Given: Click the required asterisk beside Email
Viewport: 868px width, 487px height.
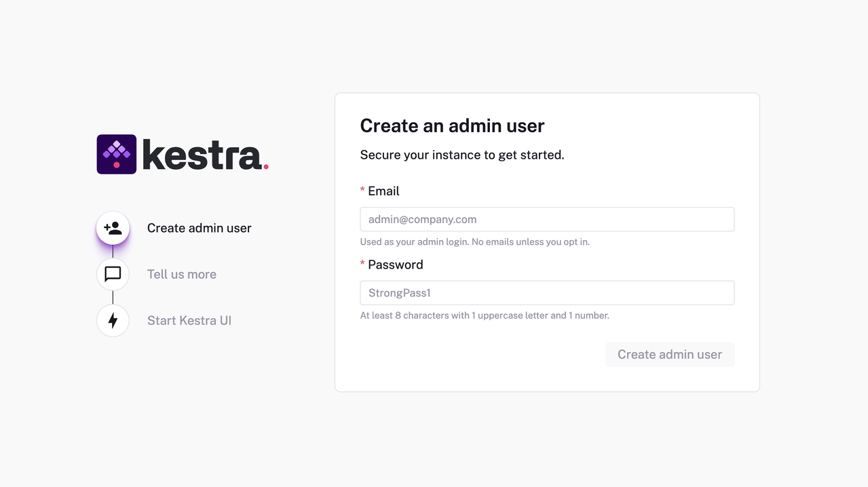Looking at the screenshot, I should tap(362, 191).
